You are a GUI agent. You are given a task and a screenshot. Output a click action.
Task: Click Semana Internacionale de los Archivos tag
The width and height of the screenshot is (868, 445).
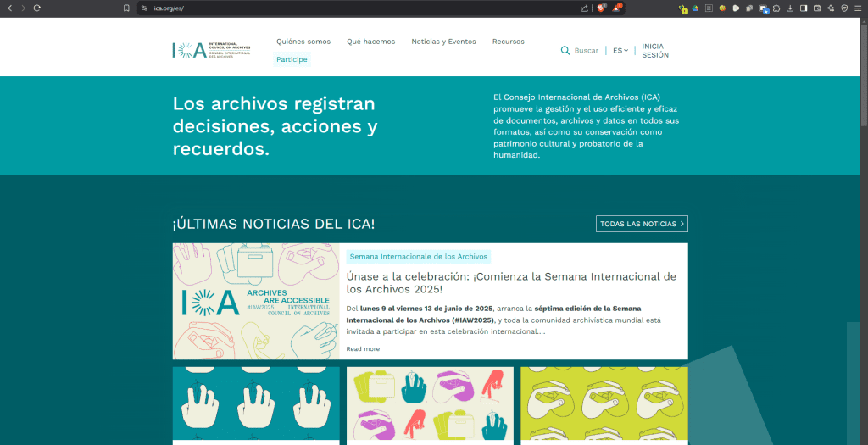pos(419,257)
